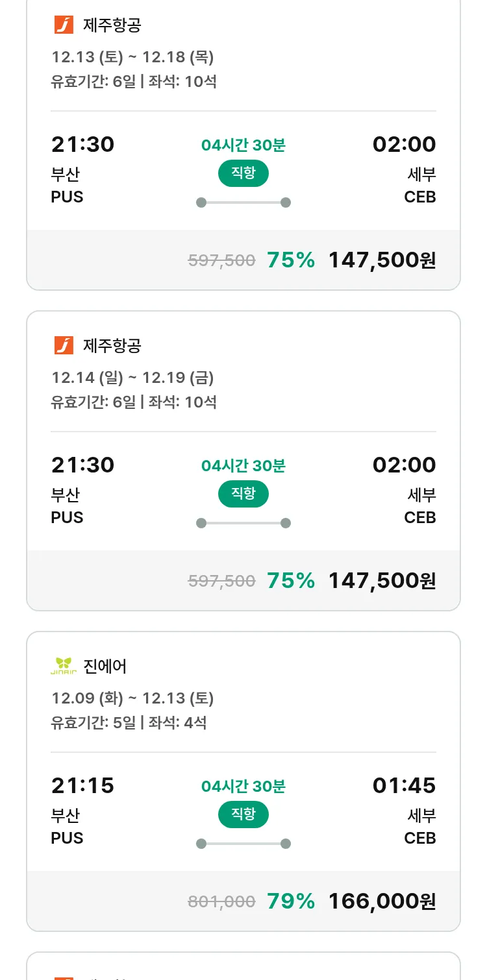
Task: Click route line of Jin Air flight
Action: click(243, 844)
